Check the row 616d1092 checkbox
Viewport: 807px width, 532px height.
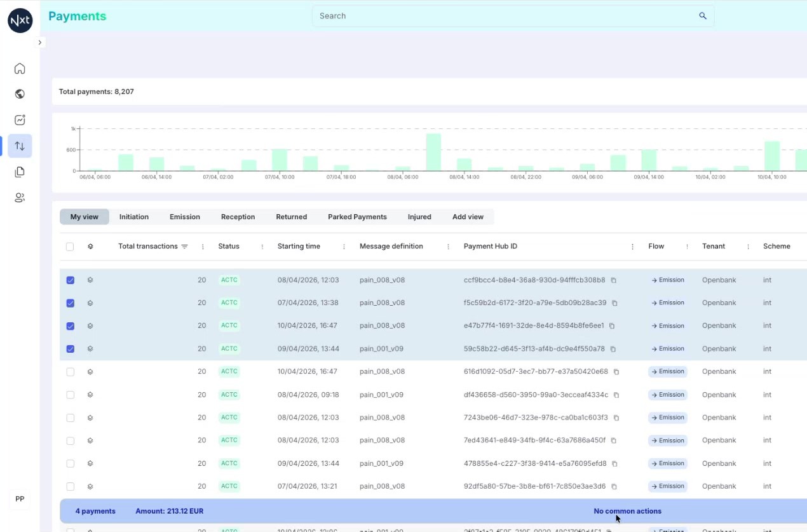tap(71, 372)
